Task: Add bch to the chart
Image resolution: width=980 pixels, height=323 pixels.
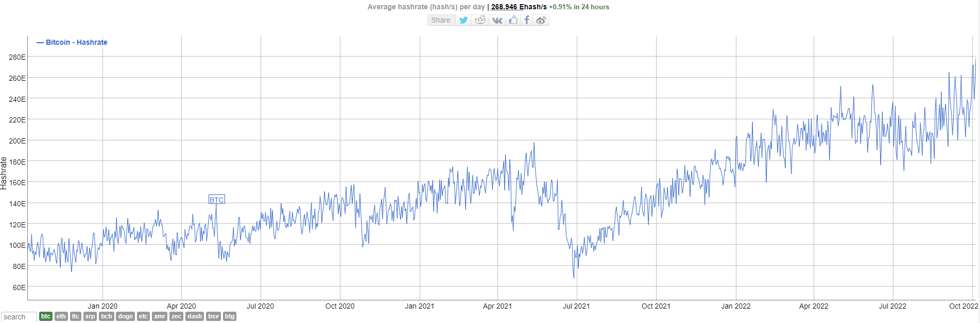Action: click(107, 316)
